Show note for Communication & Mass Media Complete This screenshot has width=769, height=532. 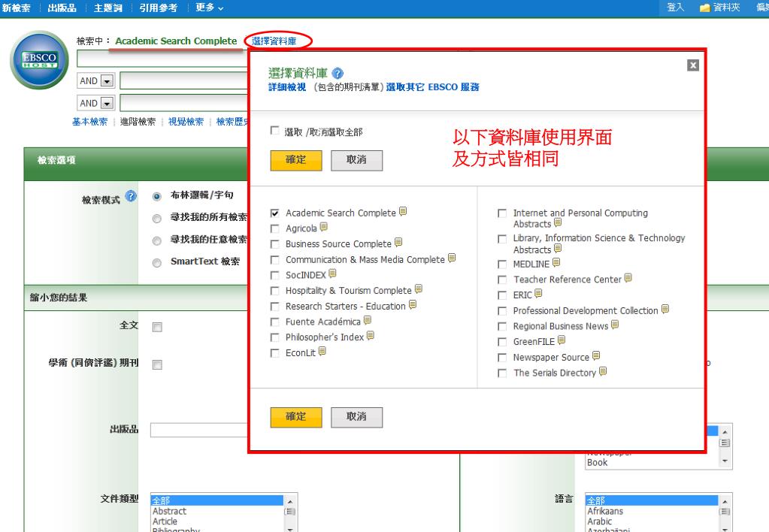coord(452,258)
